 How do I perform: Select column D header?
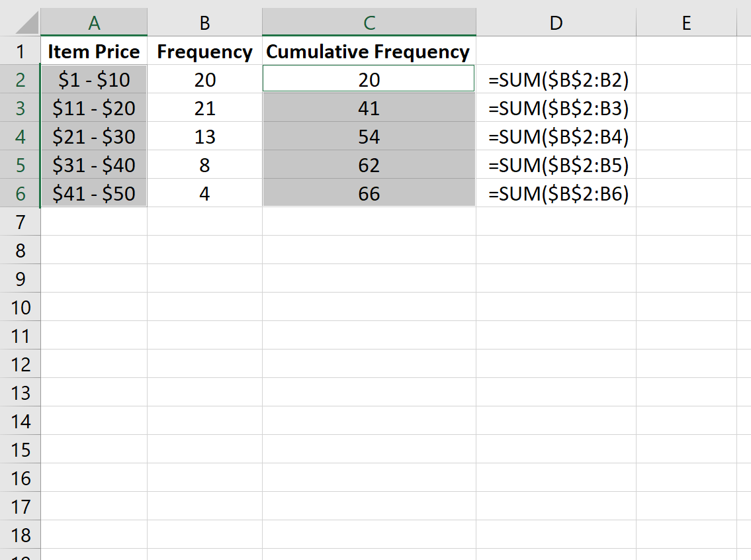click(556, 23)
